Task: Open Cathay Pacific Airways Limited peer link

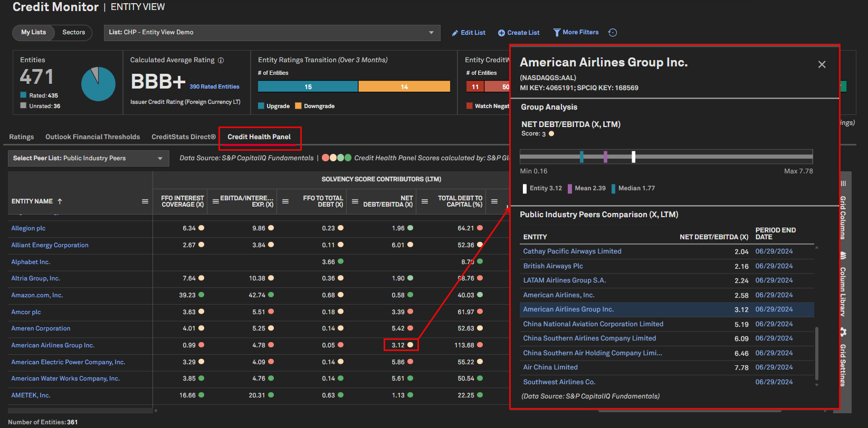Action: click(572, 251)
